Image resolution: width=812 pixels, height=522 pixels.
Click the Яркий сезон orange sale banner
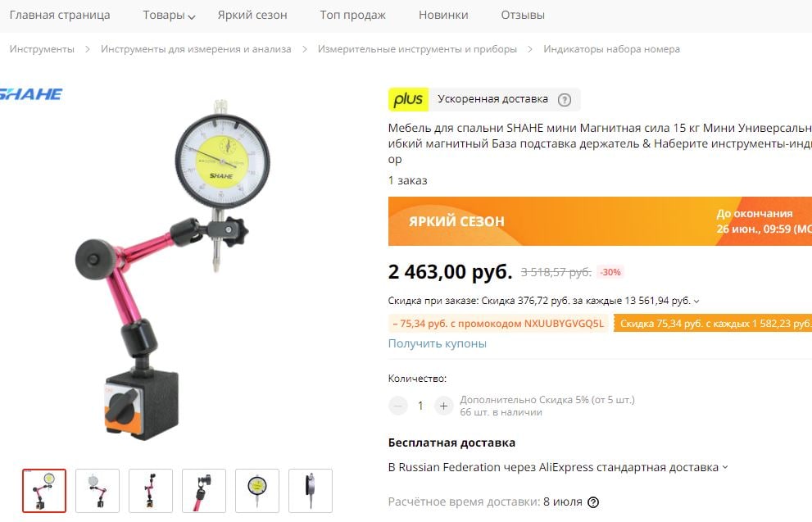coord(600,221)
